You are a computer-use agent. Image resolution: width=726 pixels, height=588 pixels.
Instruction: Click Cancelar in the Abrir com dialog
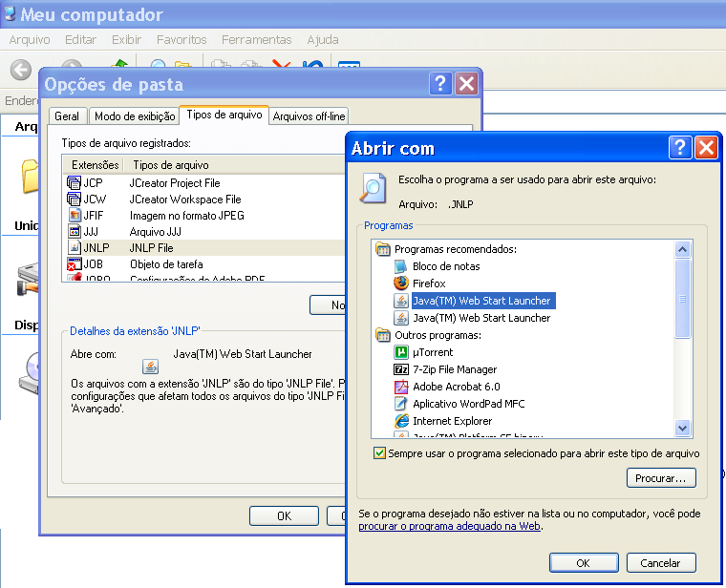point(661,563)
